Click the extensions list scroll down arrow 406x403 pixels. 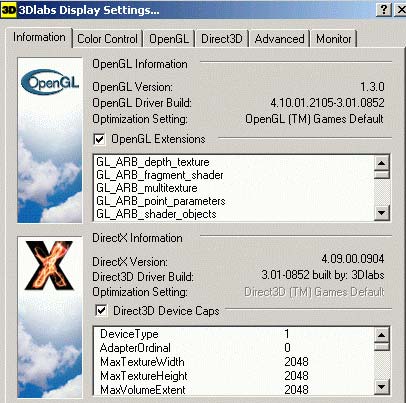point(382,212)
